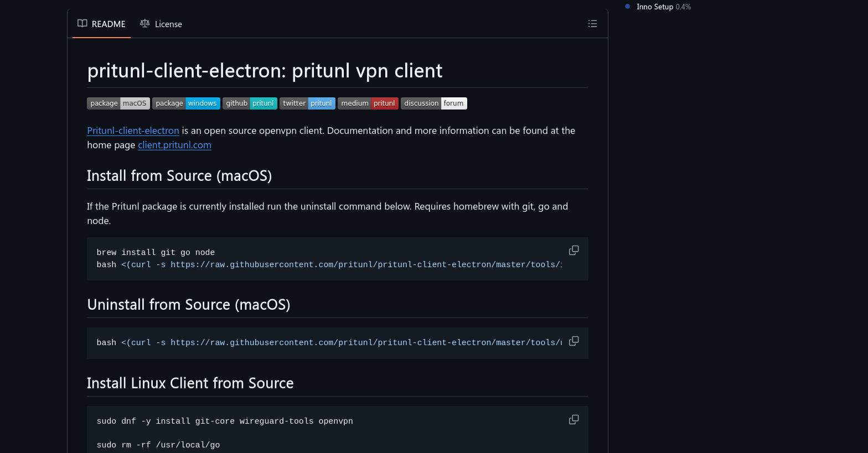
Task: Copy the Linux install commands
Action: click(x=574, y=420)
